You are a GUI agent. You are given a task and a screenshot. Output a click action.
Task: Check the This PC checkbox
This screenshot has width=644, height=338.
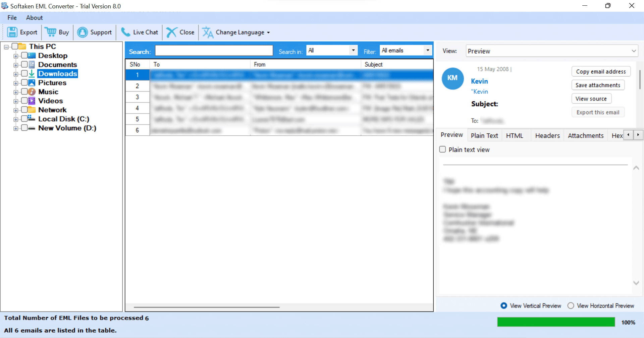click(x=15, y=46)
